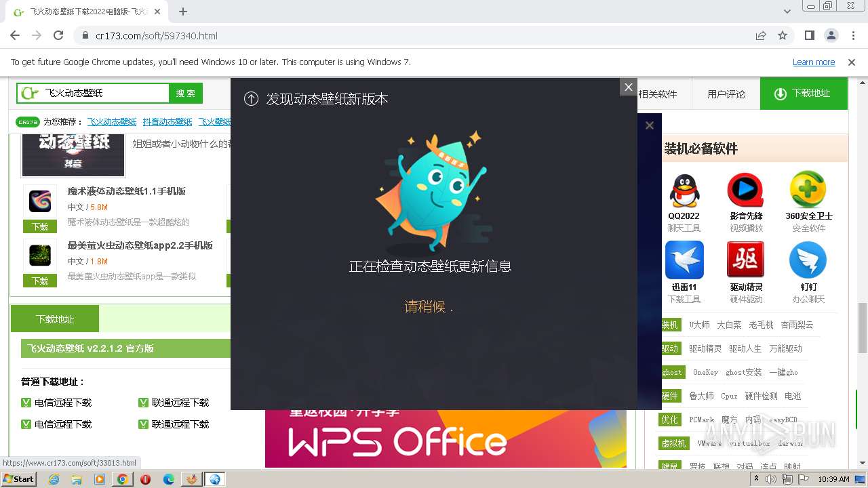Open the Cpuz link
Screen dimensions: 868x488
729,396
